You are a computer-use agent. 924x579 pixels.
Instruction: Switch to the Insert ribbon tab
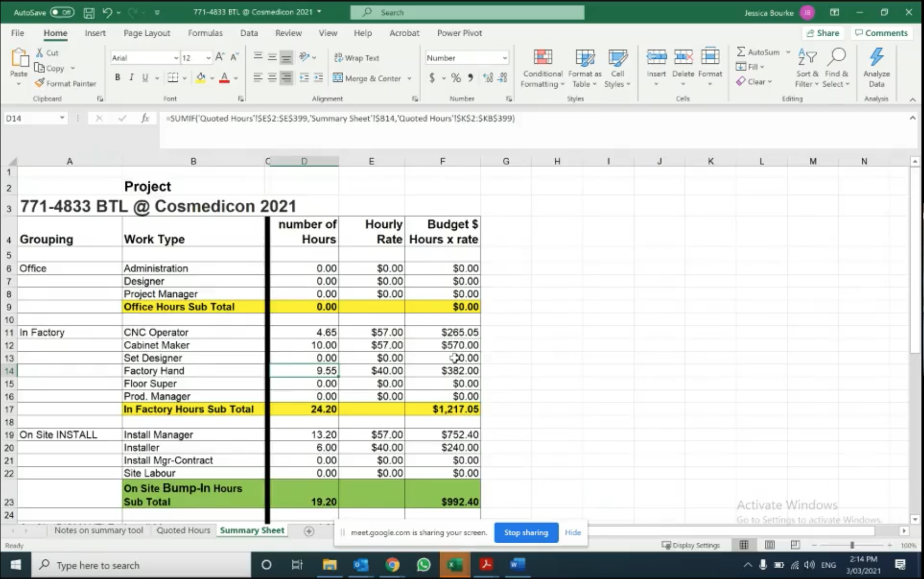pos(95,33)
